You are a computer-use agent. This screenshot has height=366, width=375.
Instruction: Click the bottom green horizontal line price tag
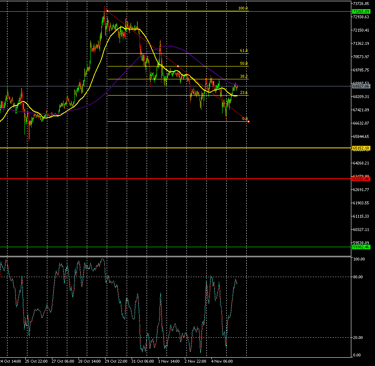click(361, 247)
